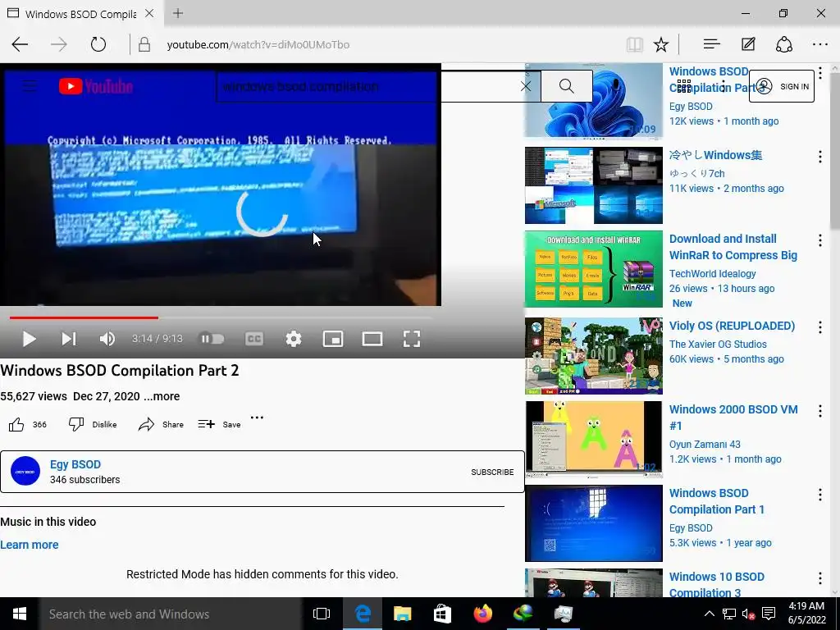Clear the YouTube search text
This screenshot has width=840, height=630.
(x=526, y=86)
